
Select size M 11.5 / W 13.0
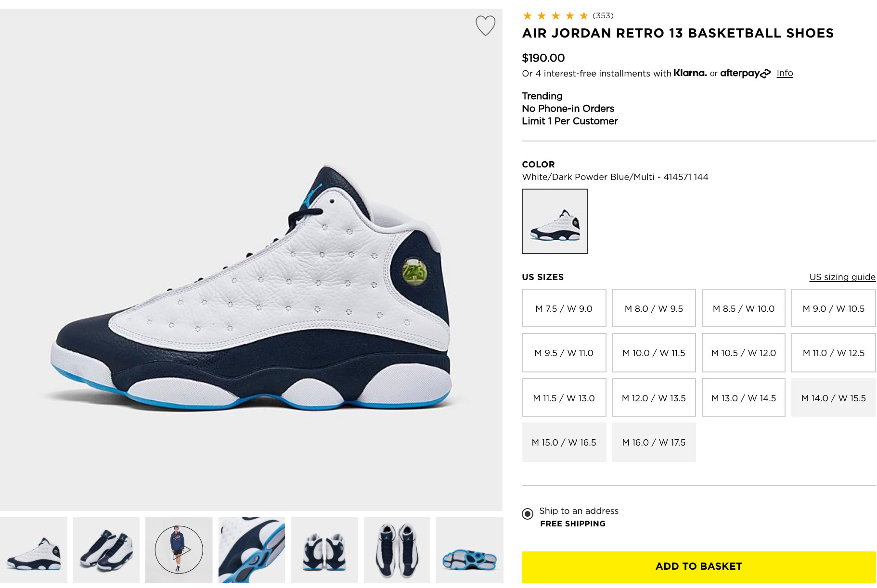pos(564,398)
